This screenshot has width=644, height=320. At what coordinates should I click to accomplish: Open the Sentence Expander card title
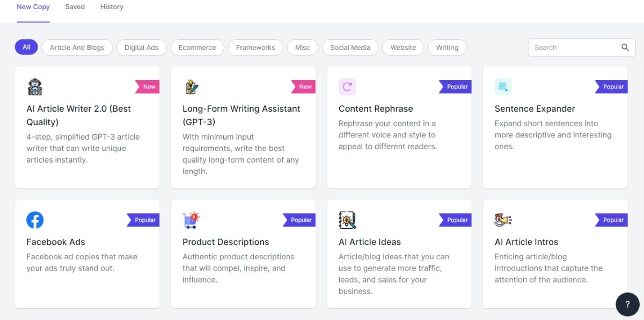[535, 108]
